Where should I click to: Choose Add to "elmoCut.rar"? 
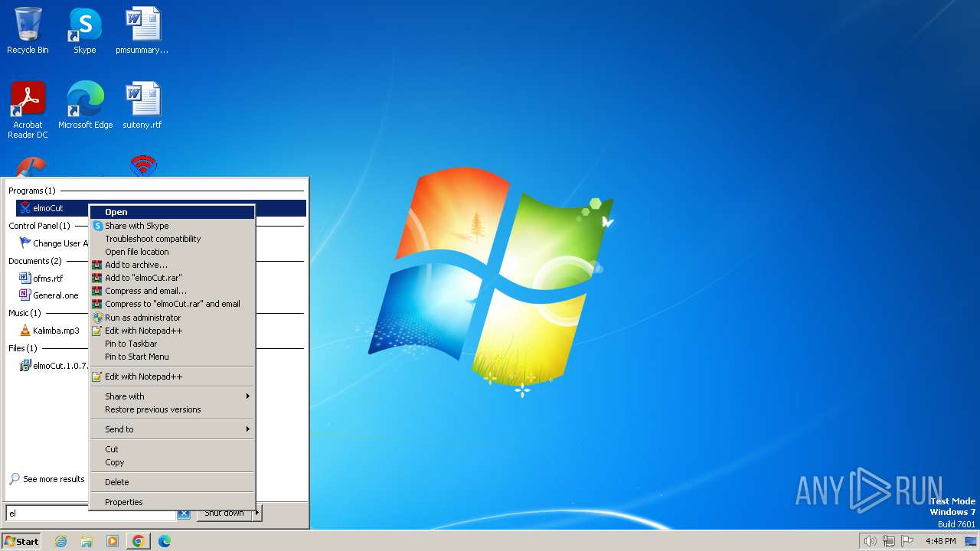[172, 278]
